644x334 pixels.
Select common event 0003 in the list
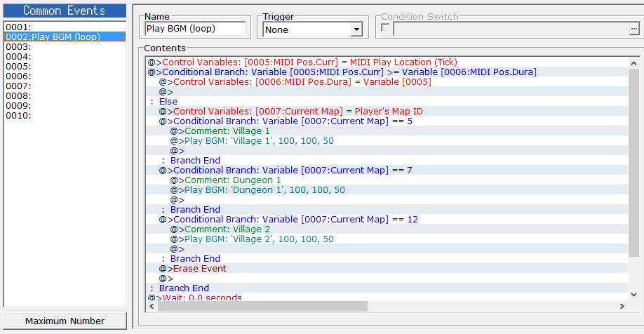click(65, 47)
